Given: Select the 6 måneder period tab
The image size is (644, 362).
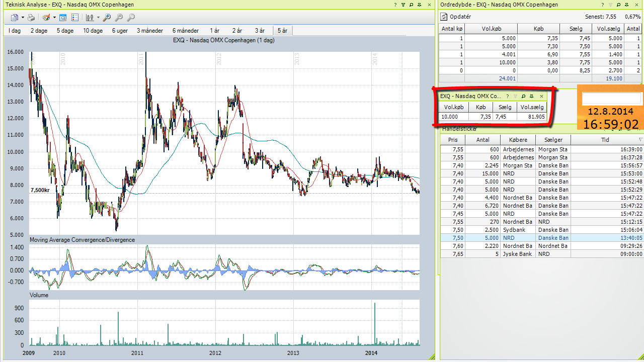Looking at the screenshot, I should pos(186,31).
